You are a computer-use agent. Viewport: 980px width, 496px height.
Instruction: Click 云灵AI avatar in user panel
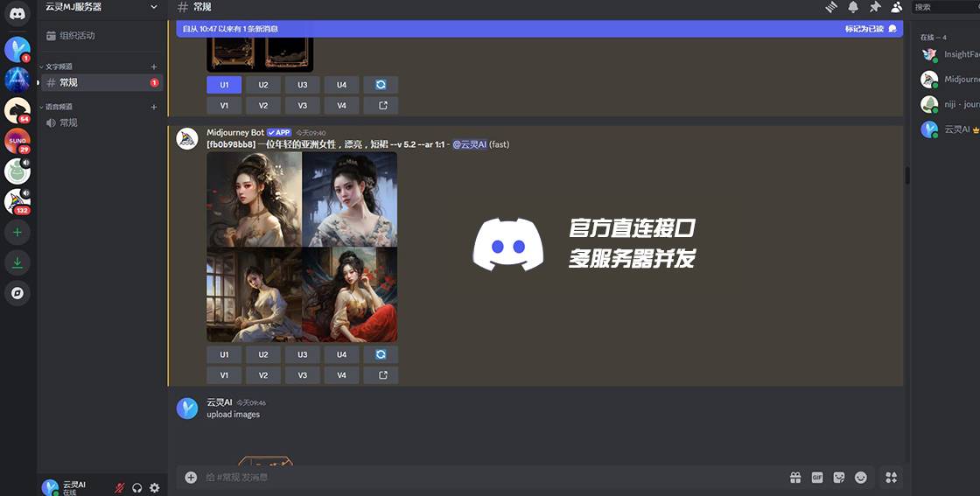tap(50, 487)
